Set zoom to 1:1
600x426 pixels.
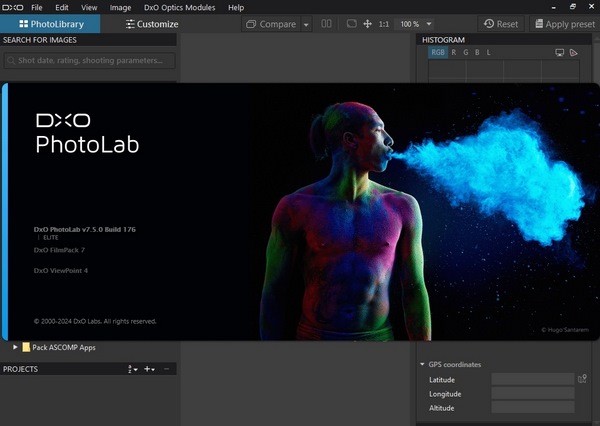pos(384,24)
